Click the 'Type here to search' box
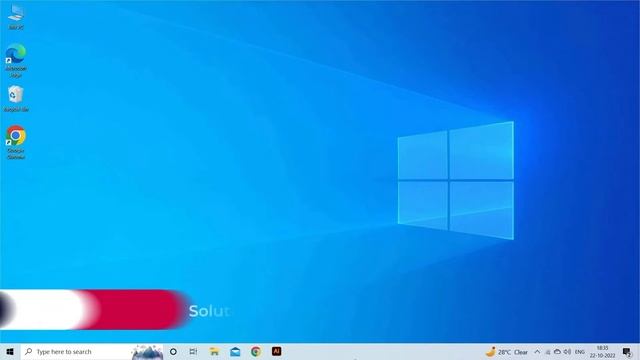The image size is (640, 360). click(92, 351)
